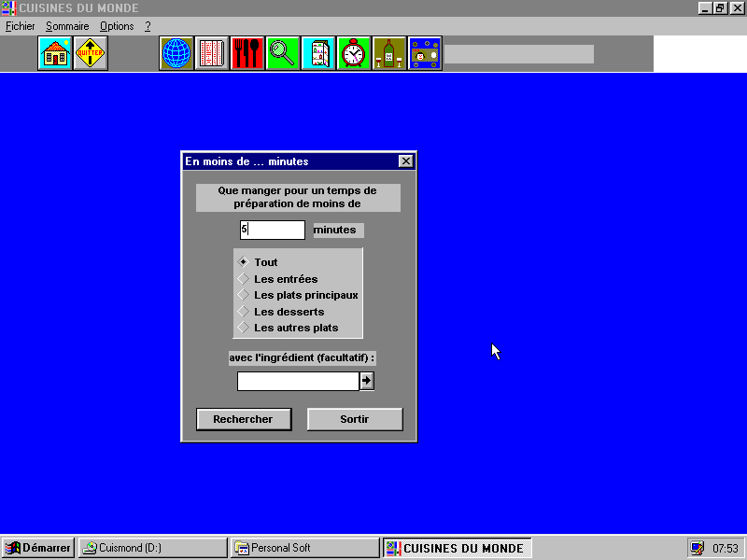The image size is (747, 560).
Task: Open the Windows Démarrer start button
Action: coord(38,548)
